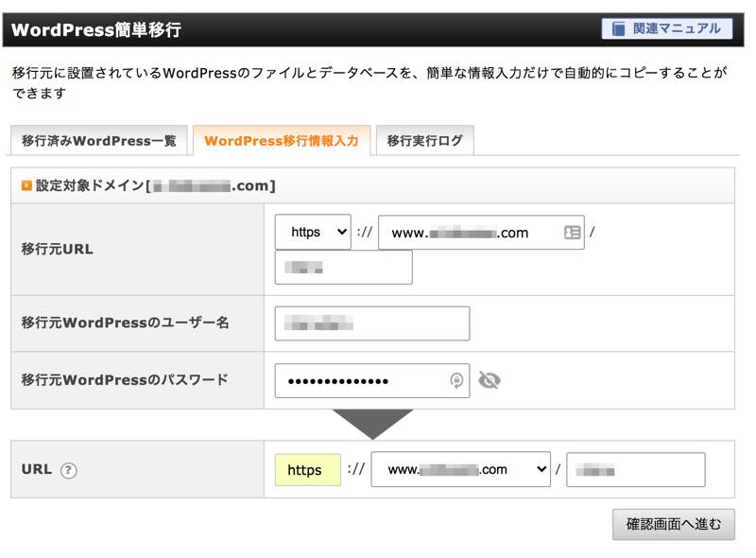Click the 移行元URL row label
The height and width of the screenshot is (558, 756).
coord(58,250)
